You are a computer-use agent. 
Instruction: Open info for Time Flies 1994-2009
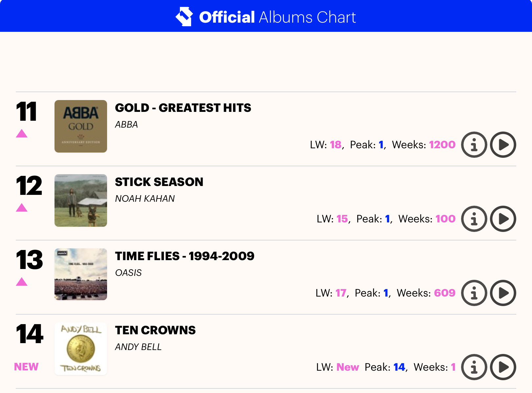474,293
